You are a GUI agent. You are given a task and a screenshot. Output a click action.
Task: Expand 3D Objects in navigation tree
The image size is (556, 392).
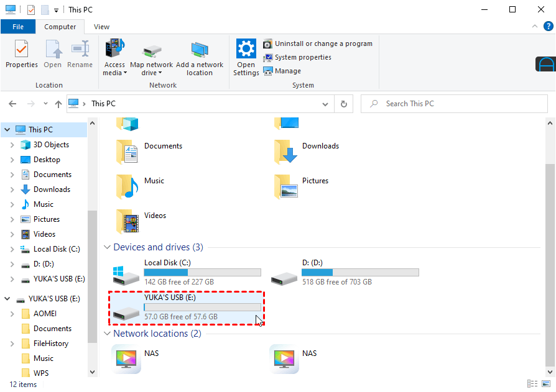[12, 145]
